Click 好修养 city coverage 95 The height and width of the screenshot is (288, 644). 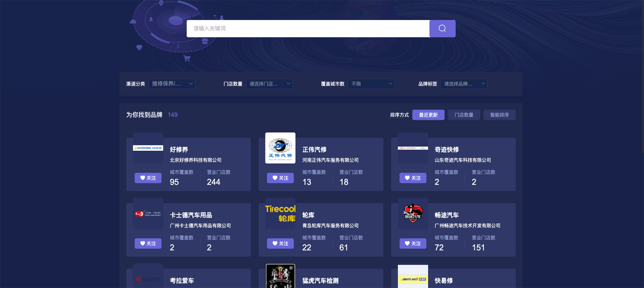tap(174, 182)
